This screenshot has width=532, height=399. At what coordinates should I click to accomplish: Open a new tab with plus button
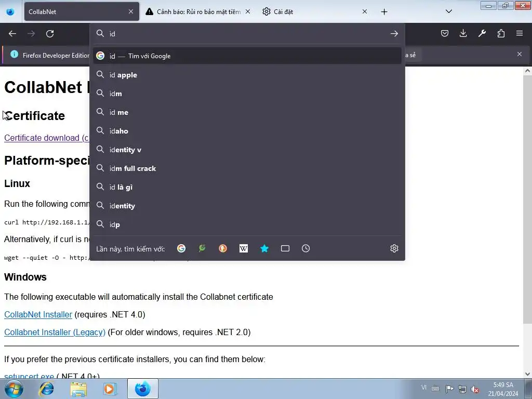tap(384, 12)
